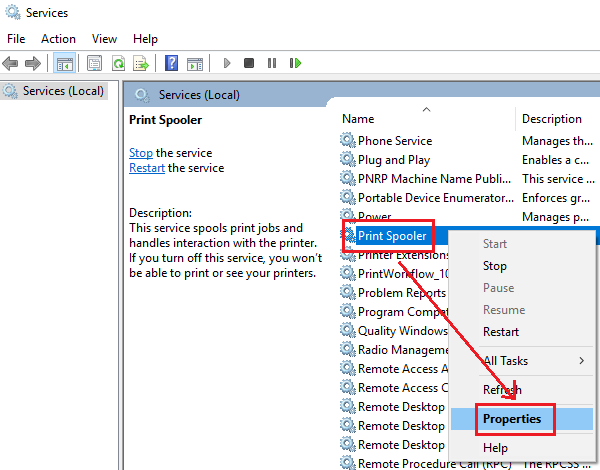Click gear icon beside Portable Device Enumerator
The height and width of the screenshot is (470, 600).
[x=347, y=197]
